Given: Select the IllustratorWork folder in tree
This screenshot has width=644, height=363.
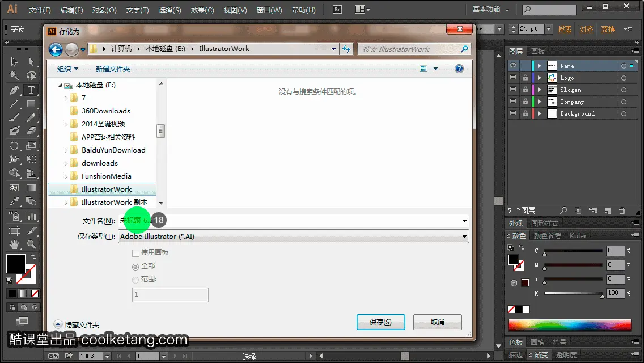Looking at the screenshot, I should tap(102, 189).
